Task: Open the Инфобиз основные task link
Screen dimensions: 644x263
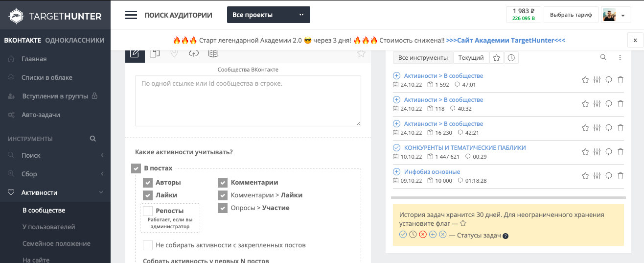Action: 432,171
